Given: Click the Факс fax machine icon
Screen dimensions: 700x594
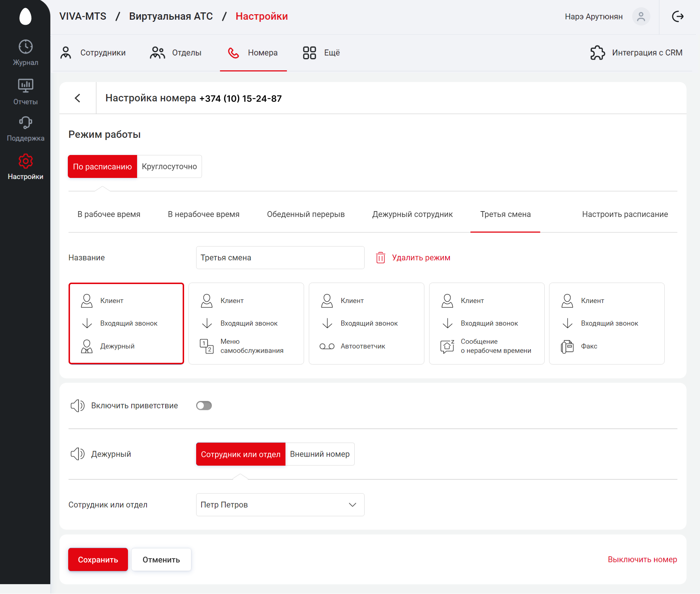Looking at the screenshot, I should click(567, 346).
